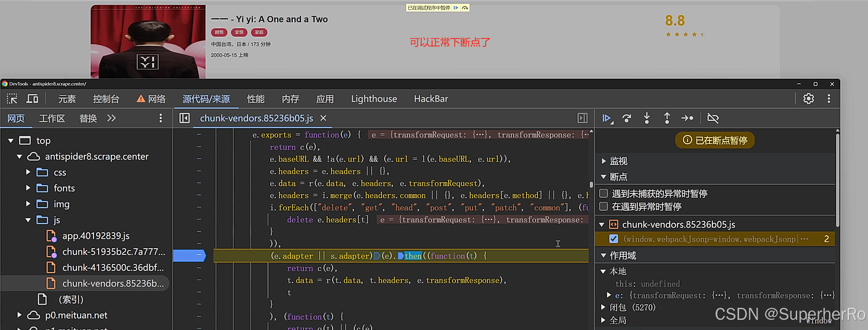The width and height of the screenshot is (868, 330).
Task: Deactivate all breakpoints icon
Action: point(713,118)
